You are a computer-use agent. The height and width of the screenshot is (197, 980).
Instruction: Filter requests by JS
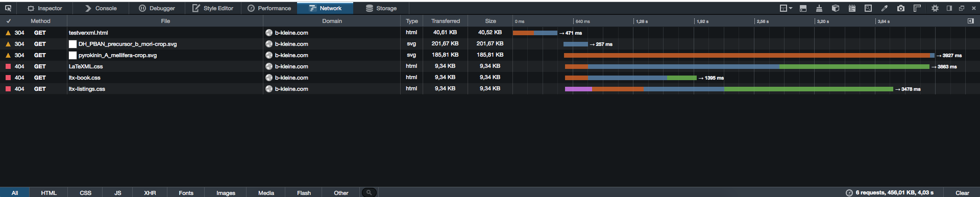coord(118,193)
